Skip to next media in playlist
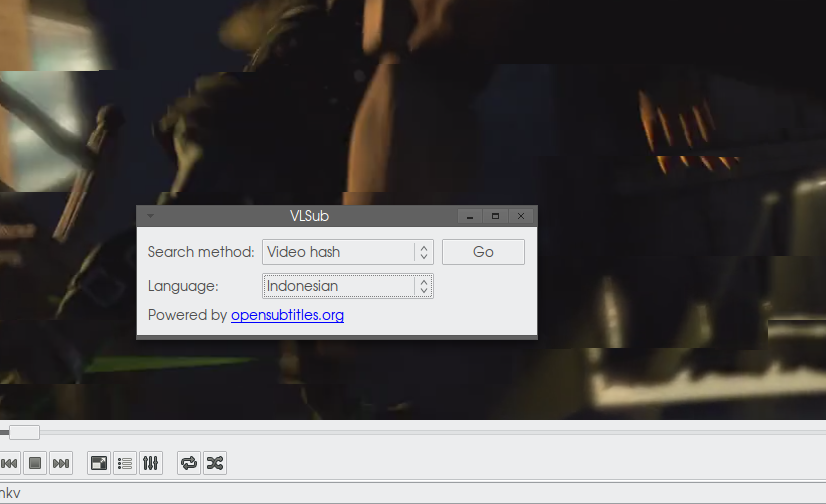The width and height of the screenshot is (826, 504). (x=61, y=463)
